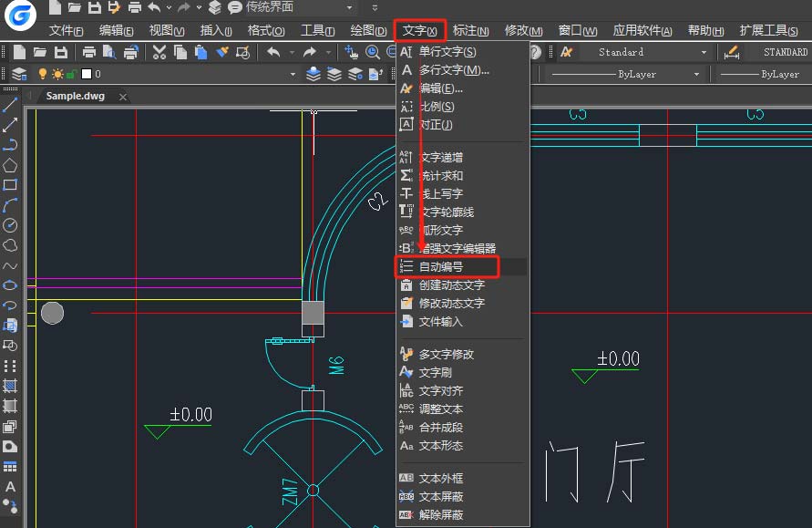
Task: Open the workspace 传统界面 dropdown
Action: coord(350,7)
